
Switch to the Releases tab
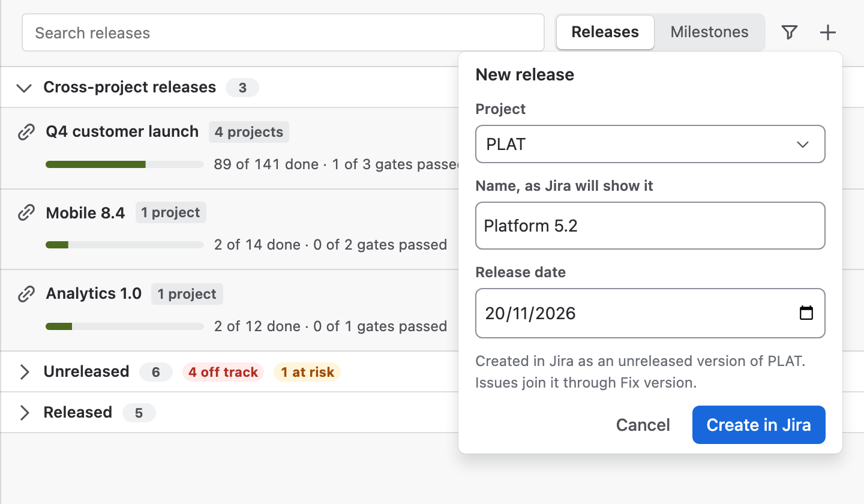coord(605,32)
